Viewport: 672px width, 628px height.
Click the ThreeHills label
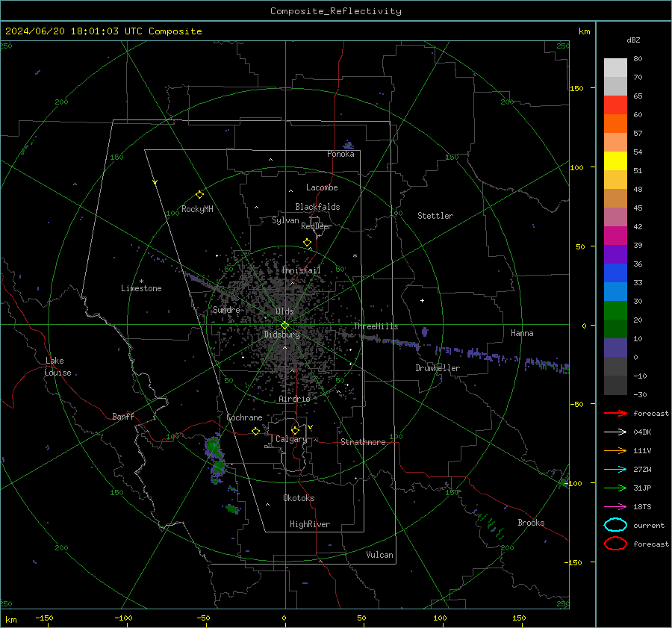(376, 326)
